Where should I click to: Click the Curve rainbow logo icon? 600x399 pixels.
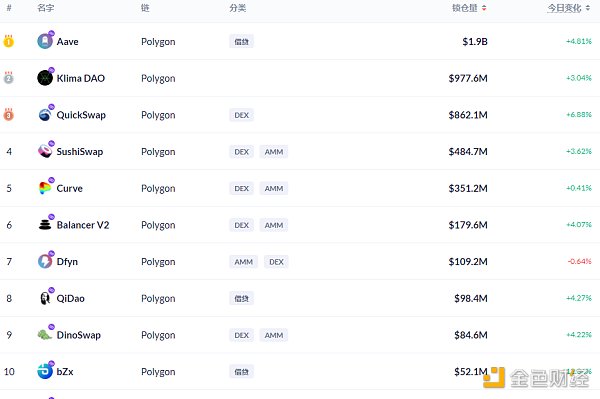pos(45,188)
